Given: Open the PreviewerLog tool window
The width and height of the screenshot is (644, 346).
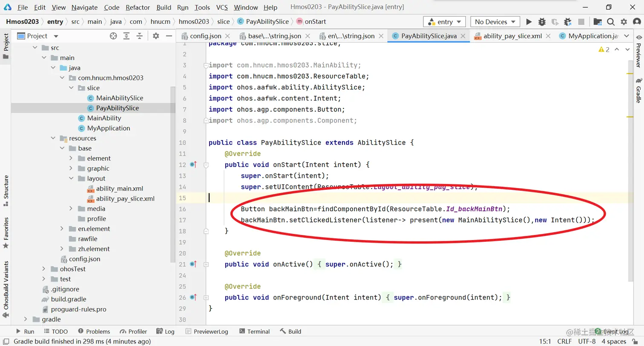Looking at the screenshot, I should (x=207, y=332).
